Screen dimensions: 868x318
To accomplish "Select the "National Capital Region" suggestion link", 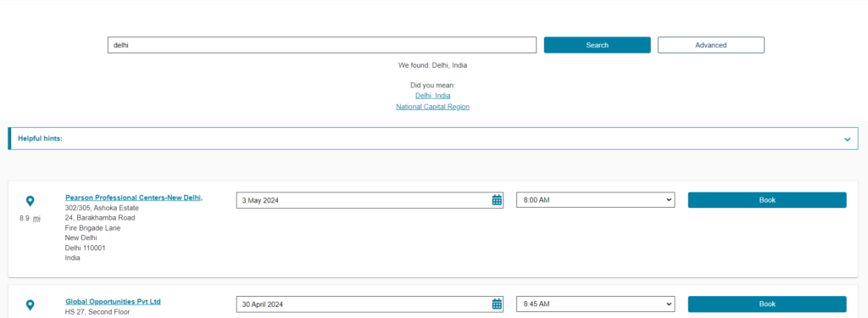I will 433,106.
